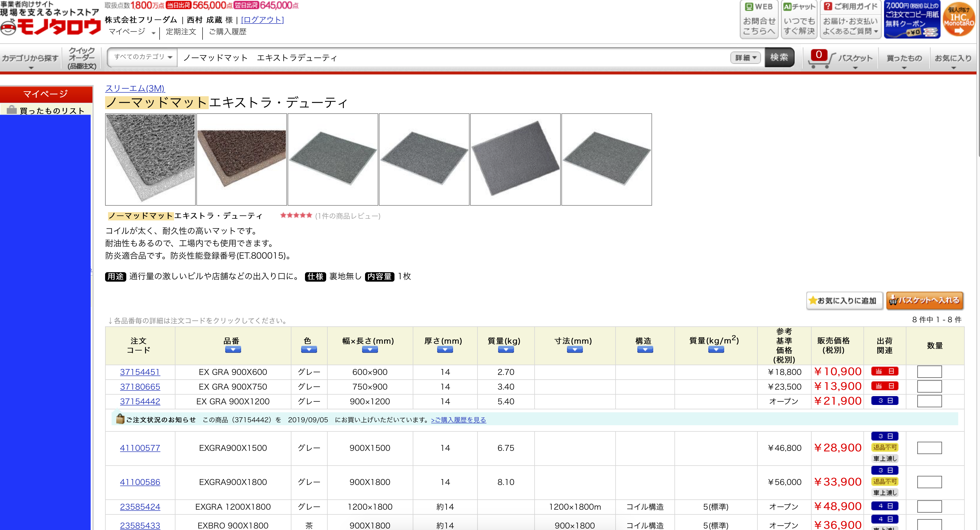Open the 品番 column filter arrow
This screenshot has width=980, height=530.
(x=233, y=350)
